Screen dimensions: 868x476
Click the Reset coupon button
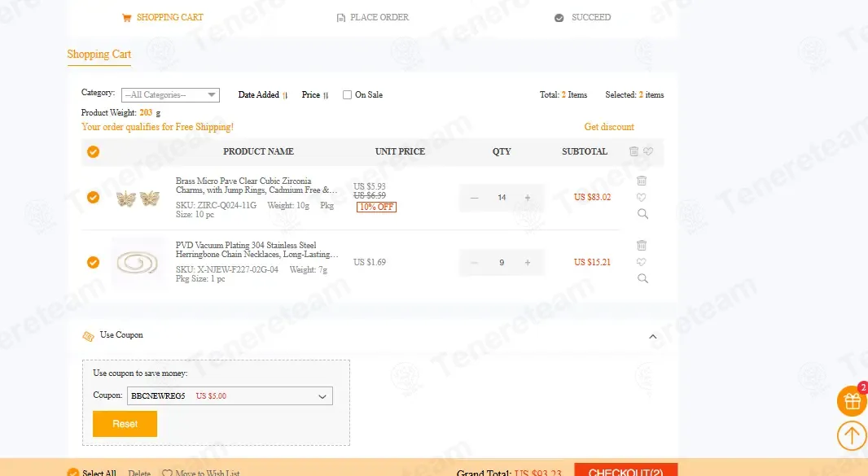click(x=125, y=424)
